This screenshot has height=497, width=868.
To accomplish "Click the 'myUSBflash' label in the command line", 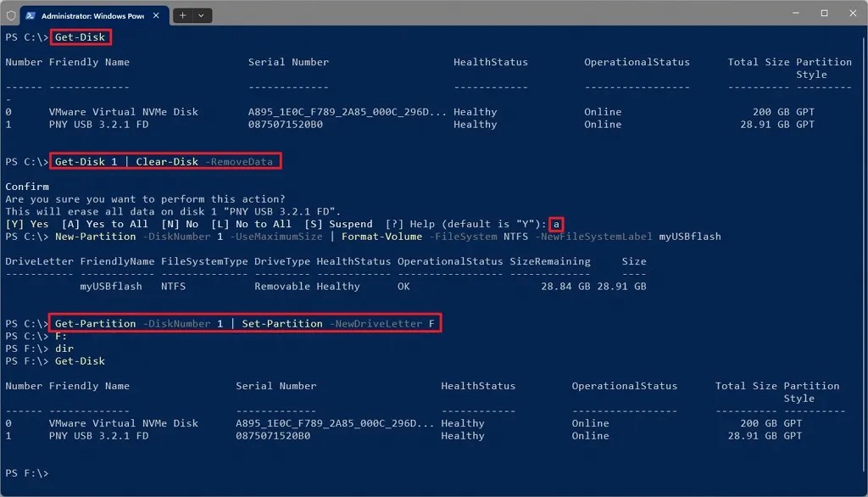I will [690, 237].
